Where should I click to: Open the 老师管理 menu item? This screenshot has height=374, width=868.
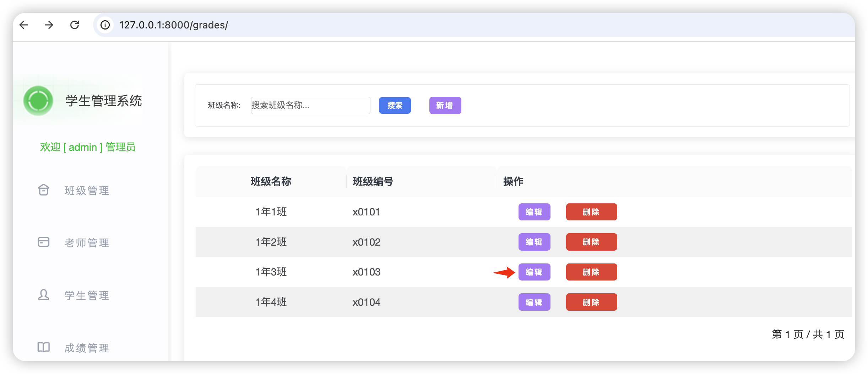[87, 243]
